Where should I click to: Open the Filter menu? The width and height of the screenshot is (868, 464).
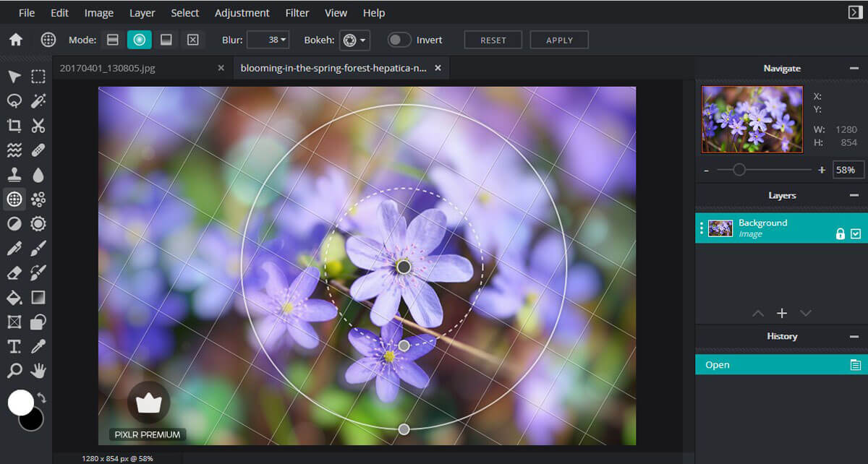coord(297,13)
